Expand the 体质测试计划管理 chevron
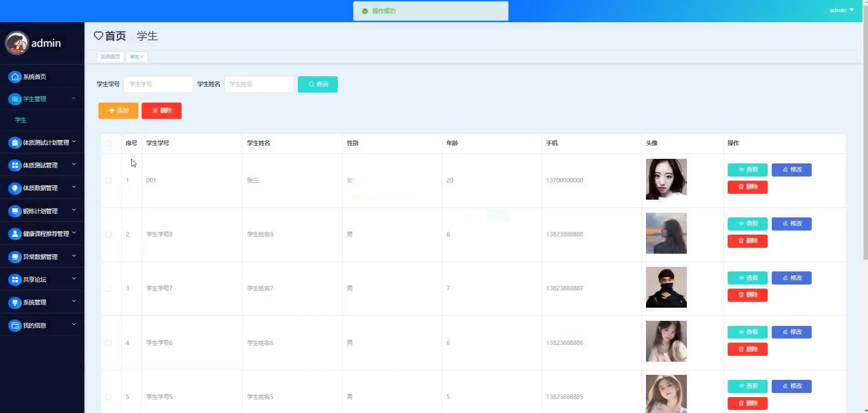Viewport: 868px width, 413px height. [74, 142]
